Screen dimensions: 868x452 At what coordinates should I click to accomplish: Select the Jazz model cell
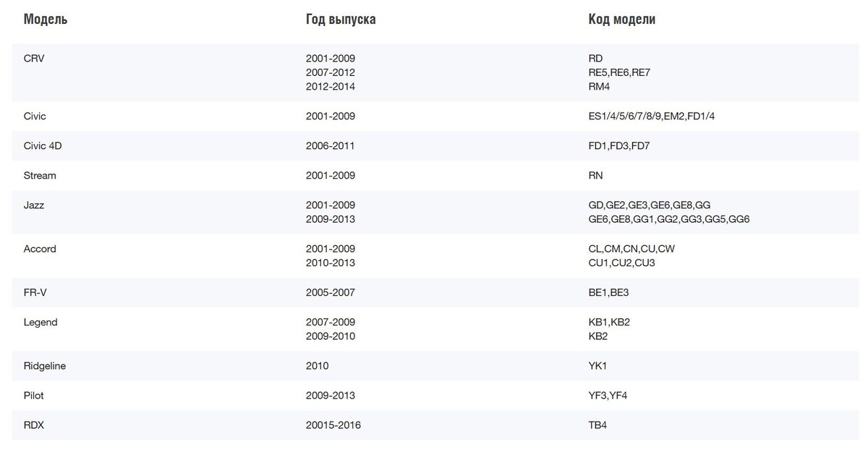click(34, 205)
